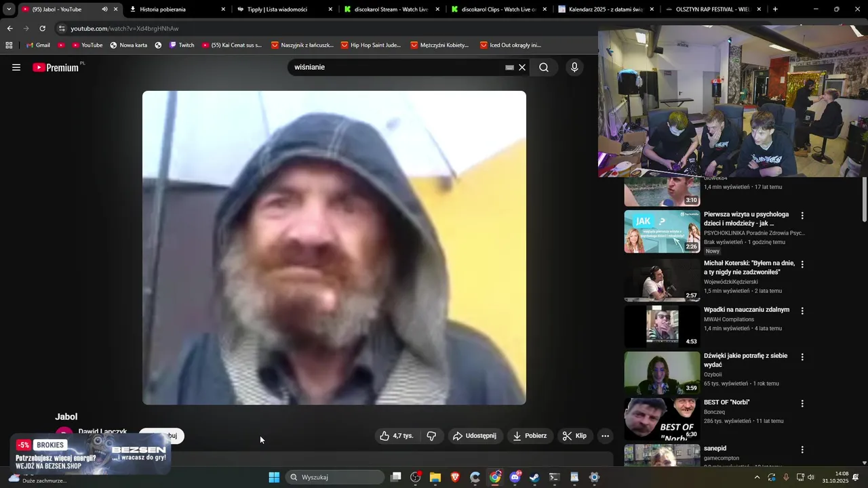Open 'Wpadki na nauczaniu zdalnym' thumbnail
This screenshot has height=488, width=868.
662,327
